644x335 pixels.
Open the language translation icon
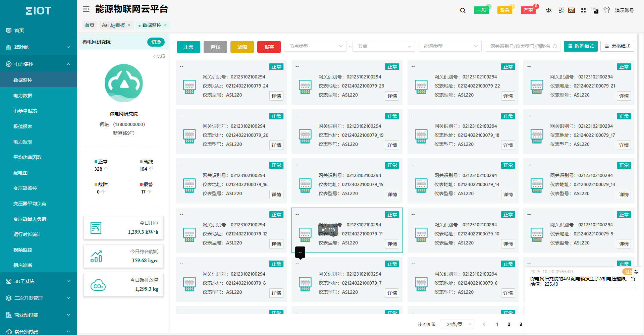click(x=595, y=10)
